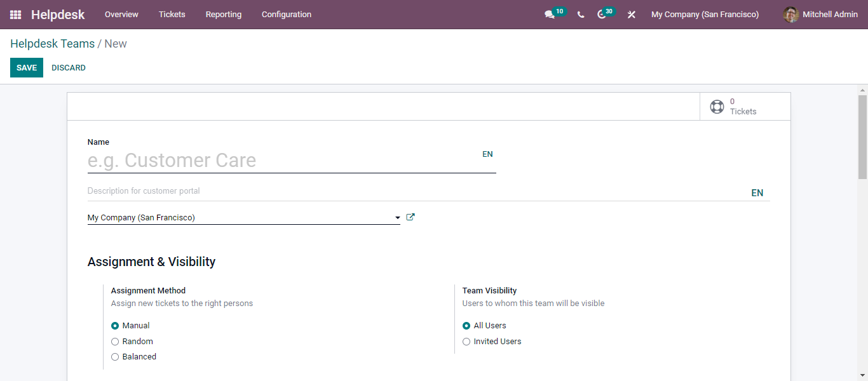Select All Users team visibility
Viewport: 868px width, 381px height.
click(466, 326)
